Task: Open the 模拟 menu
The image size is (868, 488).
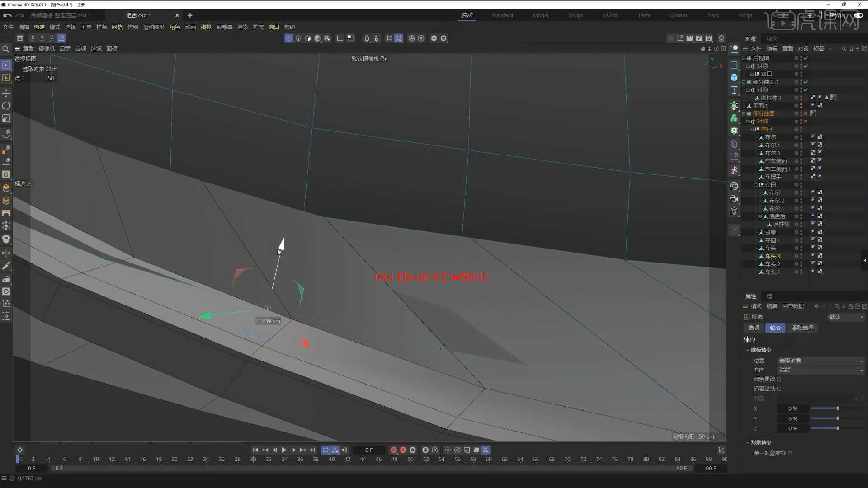Action: [206, 27]
